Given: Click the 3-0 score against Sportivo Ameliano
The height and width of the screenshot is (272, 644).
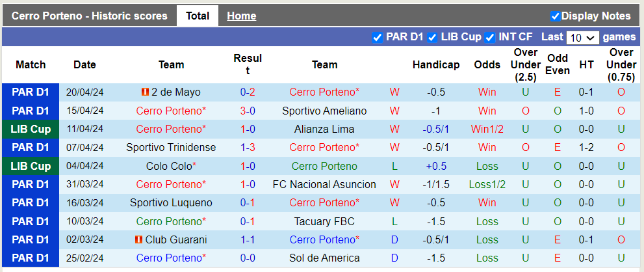Looking at the screenshot, I should coord(248,111).
